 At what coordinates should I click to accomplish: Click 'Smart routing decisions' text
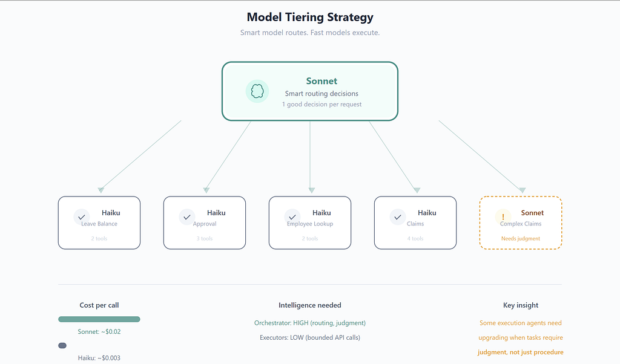click(x=322, y=94)
